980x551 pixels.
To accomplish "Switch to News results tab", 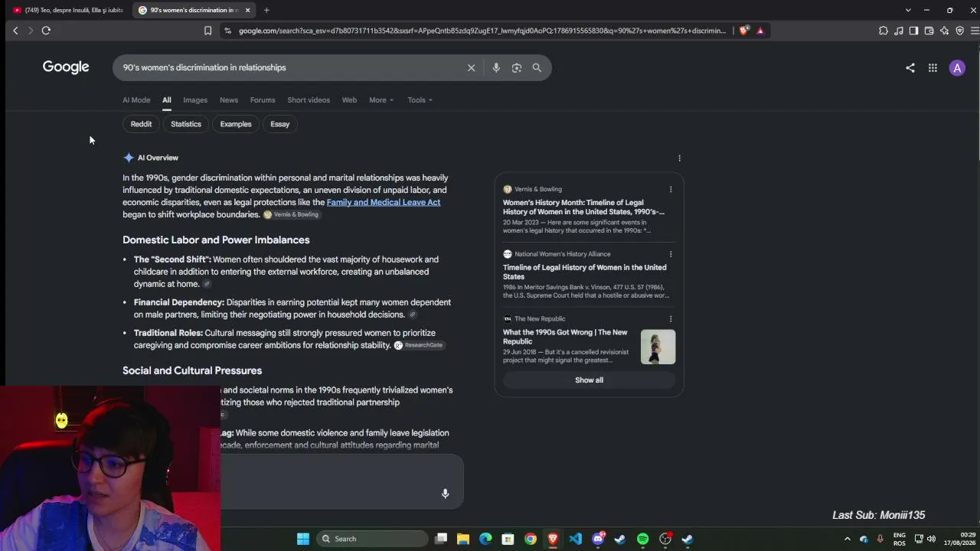I will tap(229, 100).
